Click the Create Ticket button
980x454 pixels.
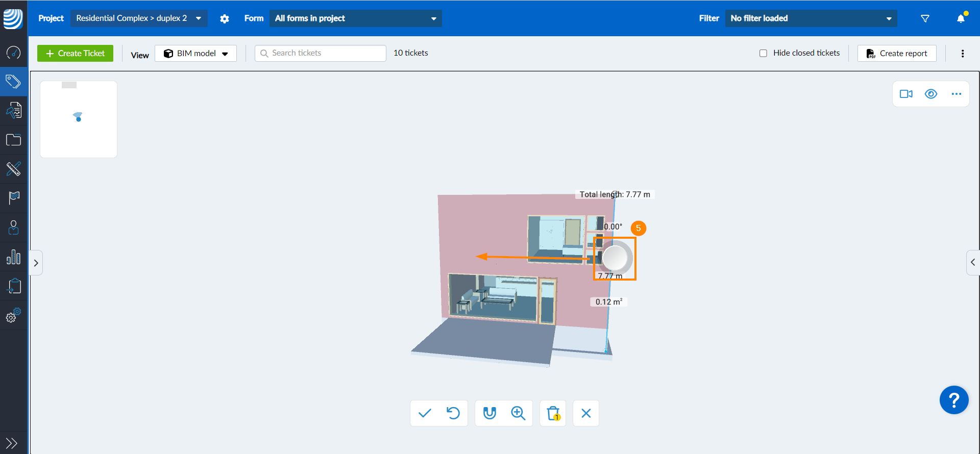(76, 54)
